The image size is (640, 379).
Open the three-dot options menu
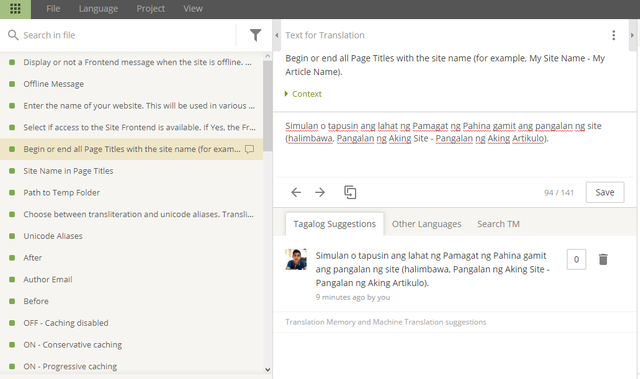[613, 35]
